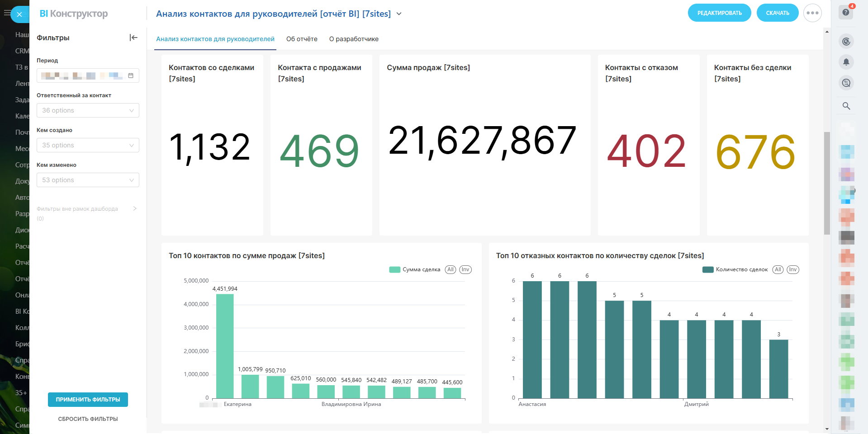Click the calendar icon in Период field
The width and height of the screenshot is (868, 434).
[131, 75]
